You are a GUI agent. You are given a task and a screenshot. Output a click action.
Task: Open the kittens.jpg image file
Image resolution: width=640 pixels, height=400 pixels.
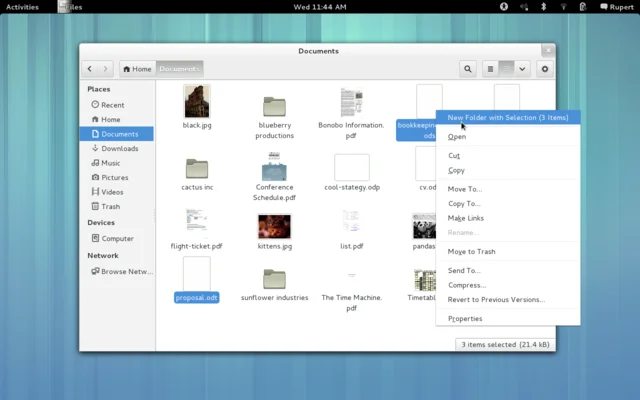click(273, 226)
